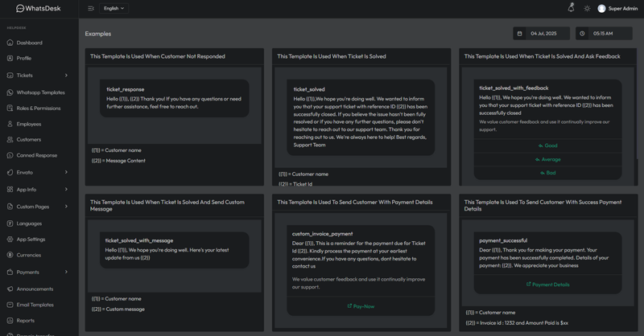Expand the Payments submenu arrow
This screenshot has height=336, width=644.
(x=66, y=272)
